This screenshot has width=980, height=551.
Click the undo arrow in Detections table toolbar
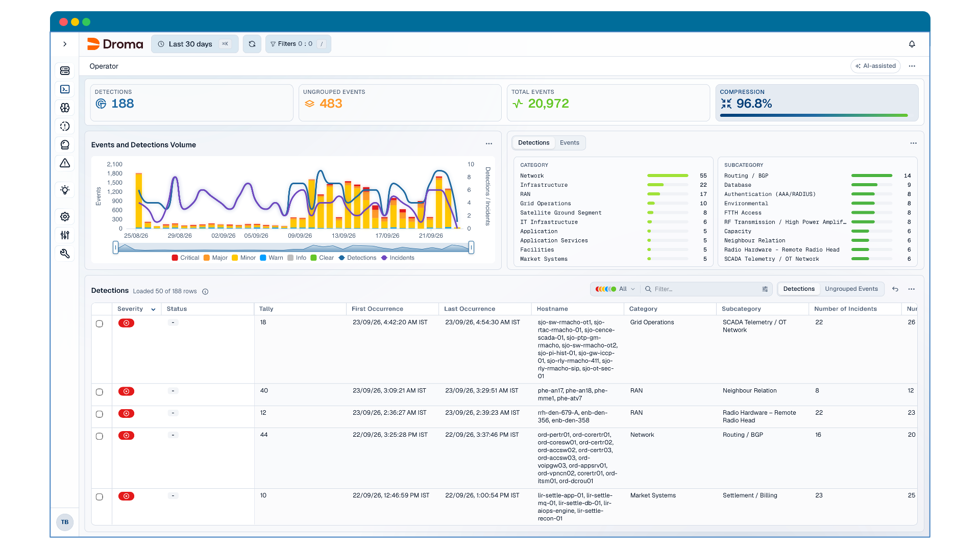(895, 289)
